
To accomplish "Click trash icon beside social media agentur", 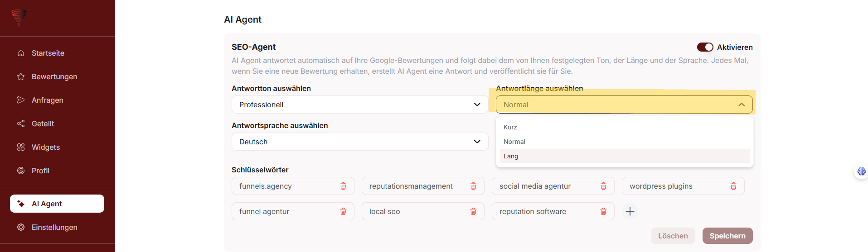I will [603, 186].
